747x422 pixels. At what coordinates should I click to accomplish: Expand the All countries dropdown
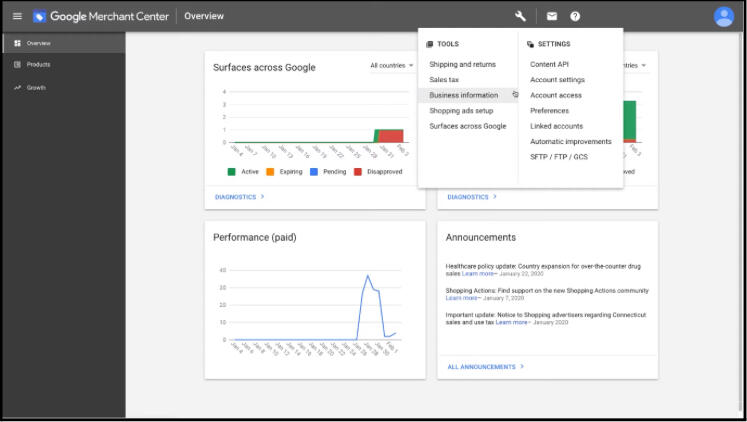[x=392, y=66]
